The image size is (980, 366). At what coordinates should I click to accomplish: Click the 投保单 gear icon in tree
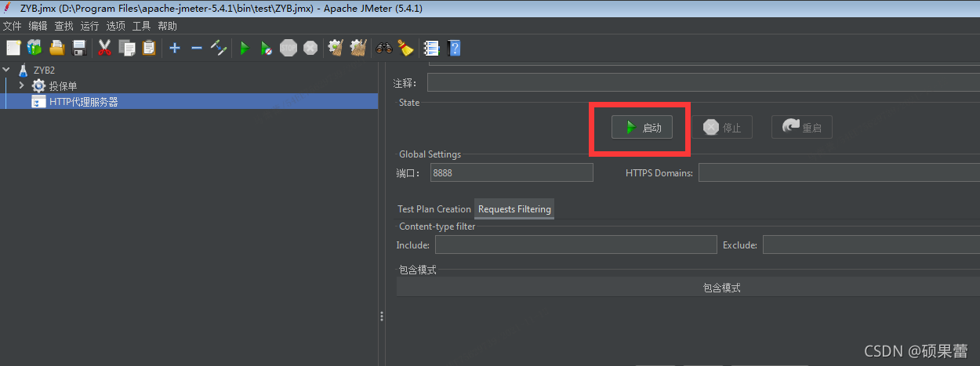[38, 85]
